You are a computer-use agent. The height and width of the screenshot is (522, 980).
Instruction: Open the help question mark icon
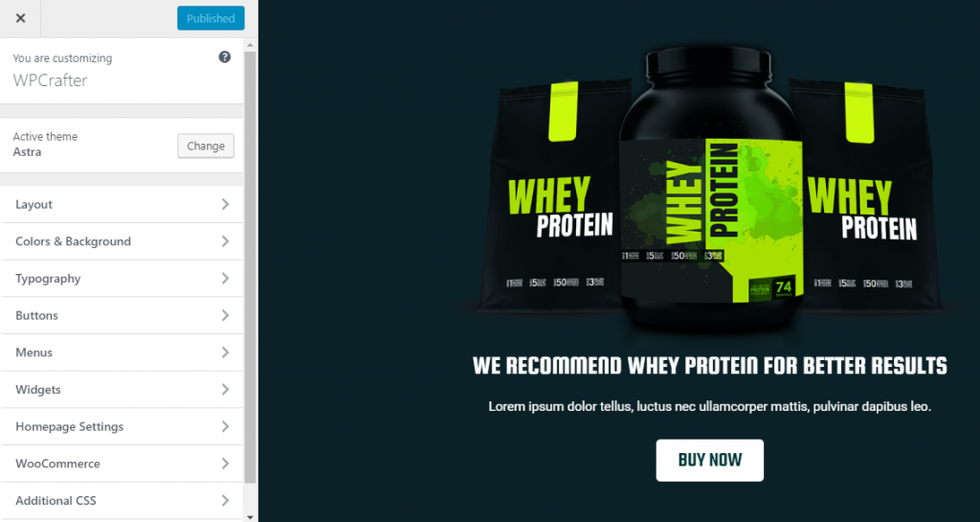pyautogui.click(x=224, y=57)
